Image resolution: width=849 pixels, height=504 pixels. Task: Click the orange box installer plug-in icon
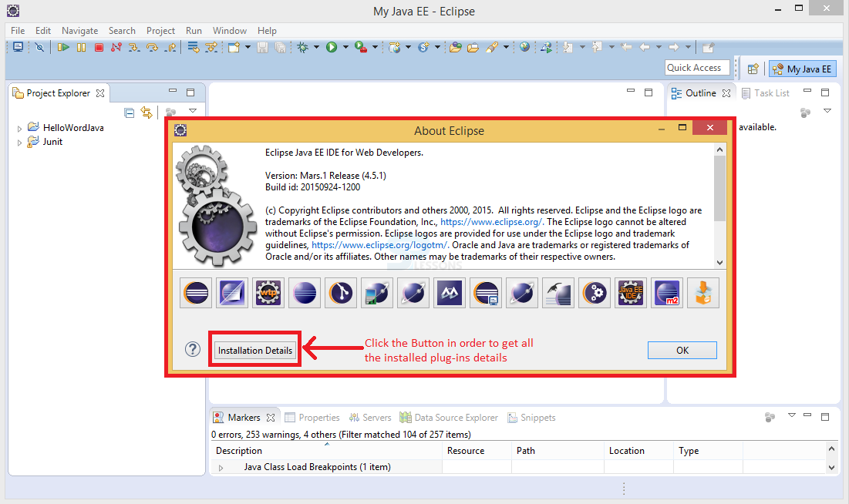point(703,293)
